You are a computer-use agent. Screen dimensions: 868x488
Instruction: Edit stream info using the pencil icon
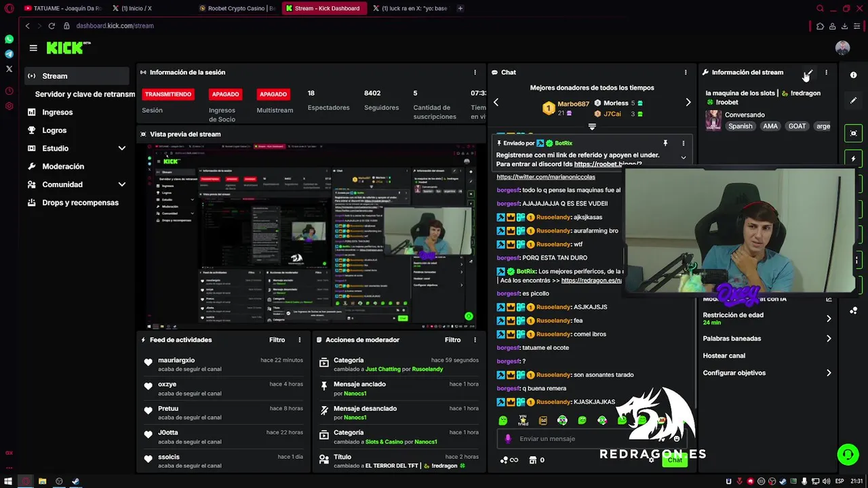click(809, 73)
